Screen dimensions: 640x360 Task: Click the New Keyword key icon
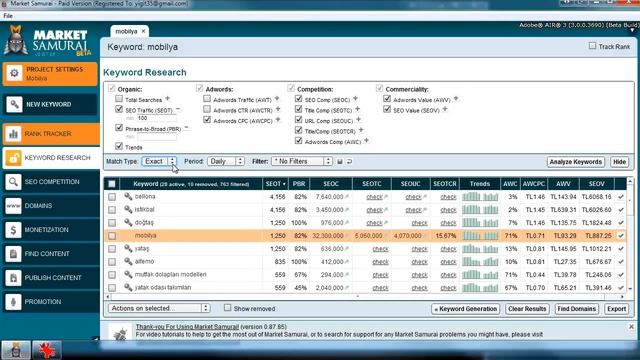14,104
